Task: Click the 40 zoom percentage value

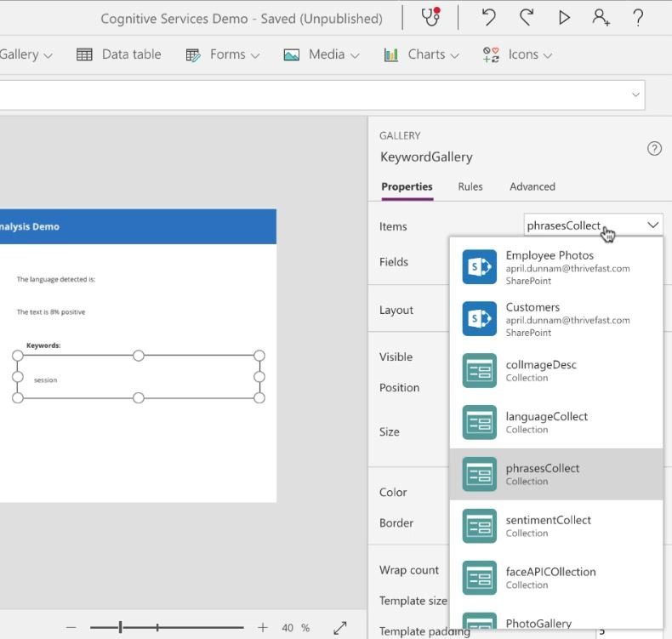Action: tap(288, 628)
